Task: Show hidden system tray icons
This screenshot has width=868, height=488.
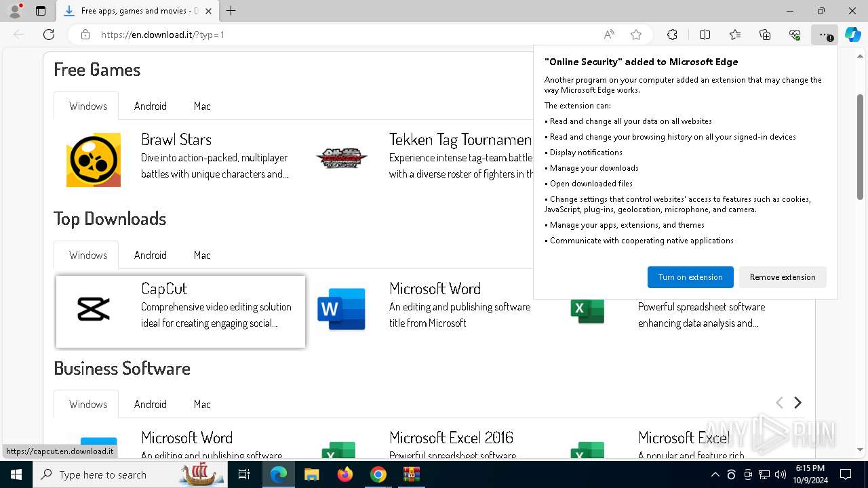Action: click(x=715, y=474)
